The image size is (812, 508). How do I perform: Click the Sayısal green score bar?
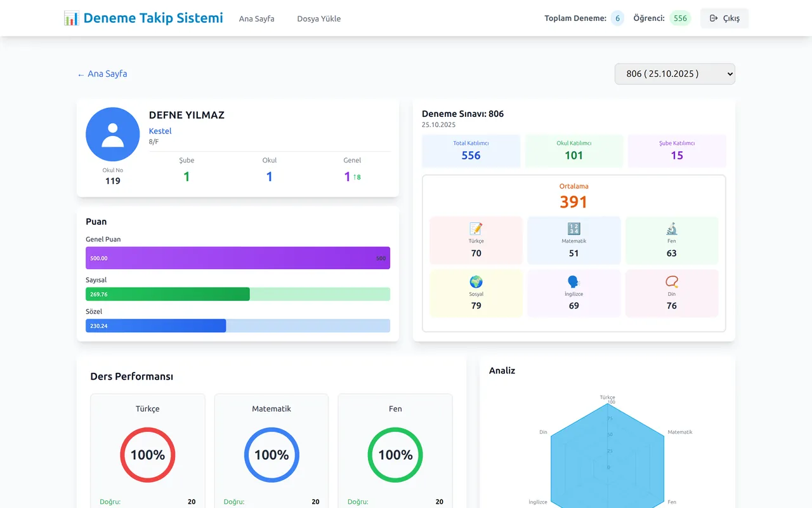(x=238, y=294)
